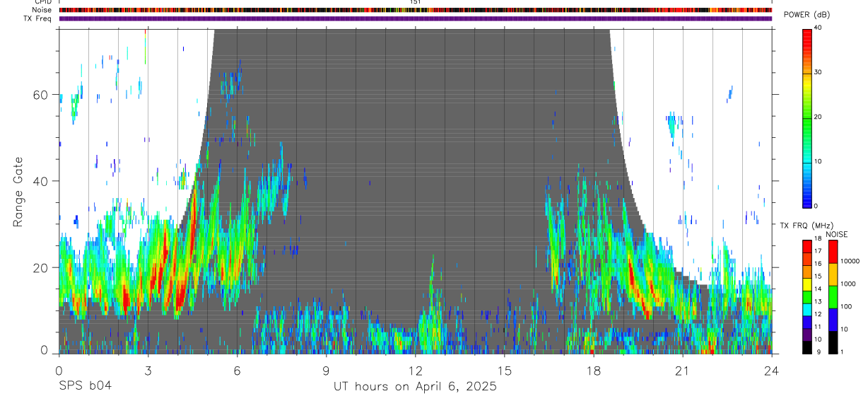Click the blue 10 noise level swatch
This screenshot has width=868, height=401.
[x=833, y=320]
